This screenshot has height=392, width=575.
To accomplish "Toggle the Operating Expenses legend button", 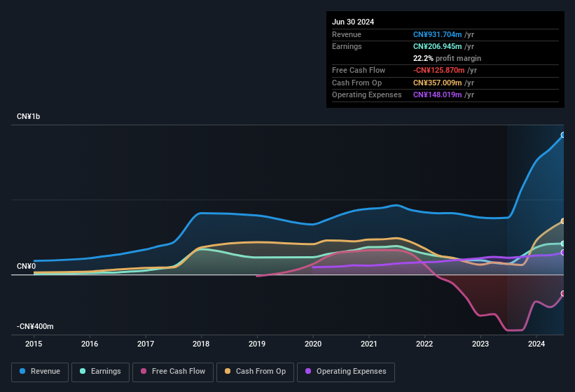I will (x=346, y=372).
